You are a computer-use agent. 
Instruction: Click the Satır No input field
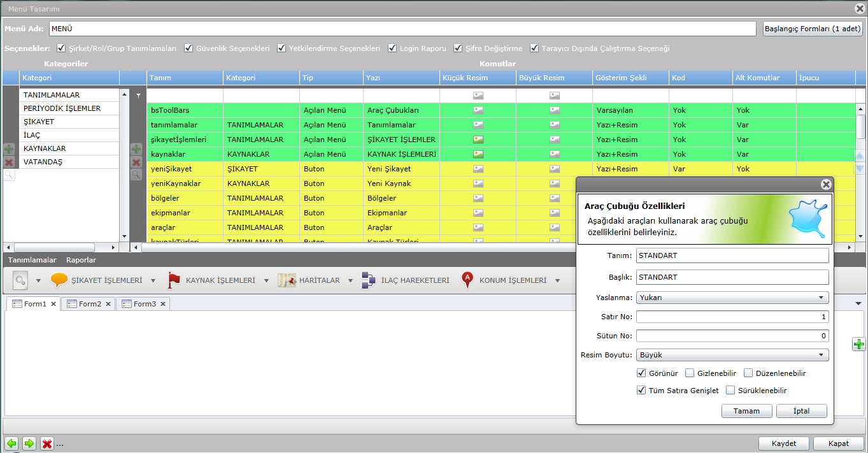[x=732, y=317]
